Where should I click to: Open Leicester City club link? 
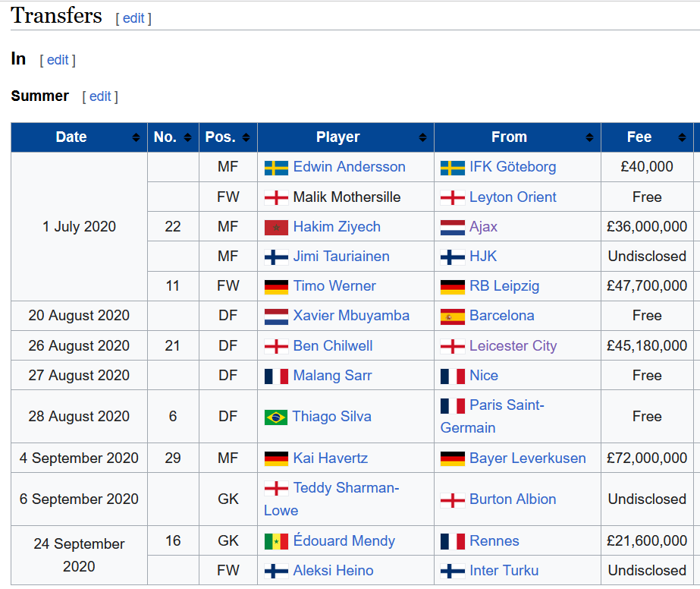(513, 346)
